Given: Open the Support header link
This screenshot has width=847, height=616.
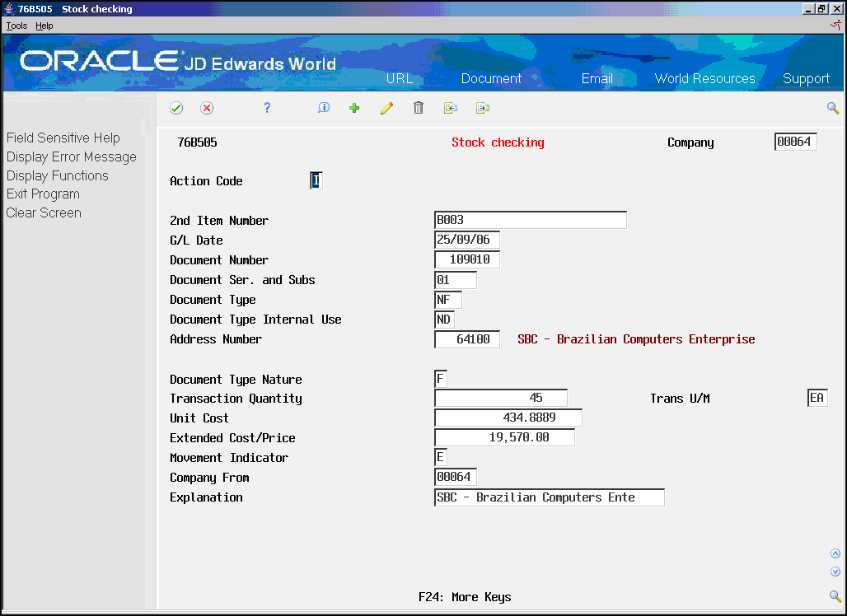Looking at the screenshot, I should (806, 79).
